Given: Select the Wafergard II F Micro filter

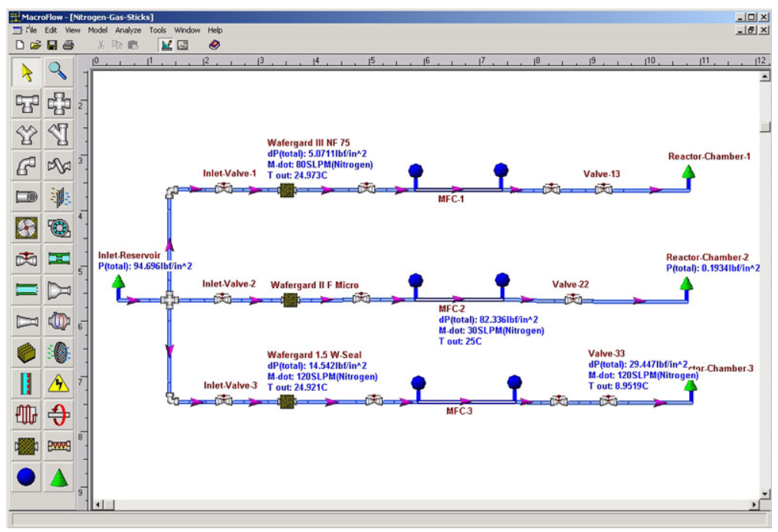Looking at the screenshot, I should pyautogui.click(x=290, y=300).
